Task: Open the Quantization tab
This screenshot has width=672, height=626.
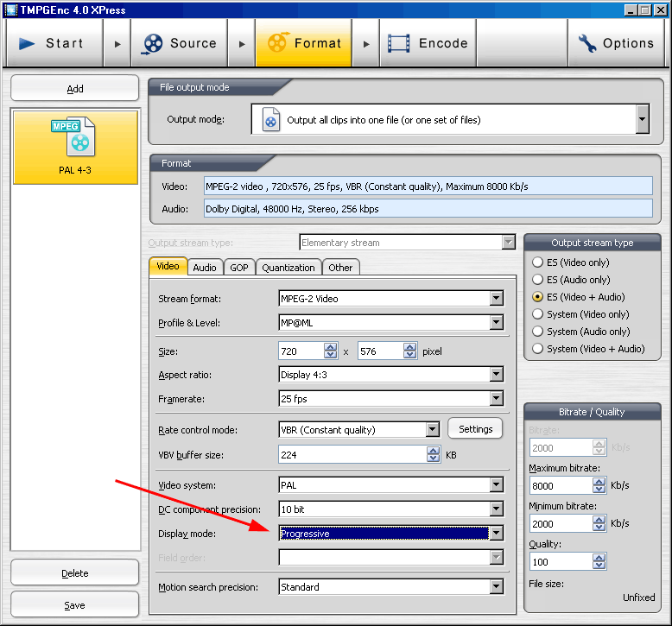Action: click(288, 268)
